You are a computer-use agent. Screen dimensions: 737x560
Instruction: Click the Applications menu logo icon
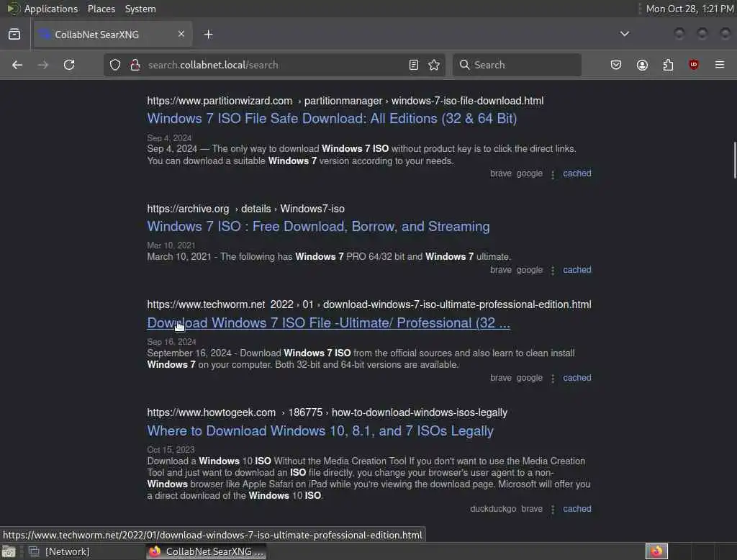click(x=13, y=9)
